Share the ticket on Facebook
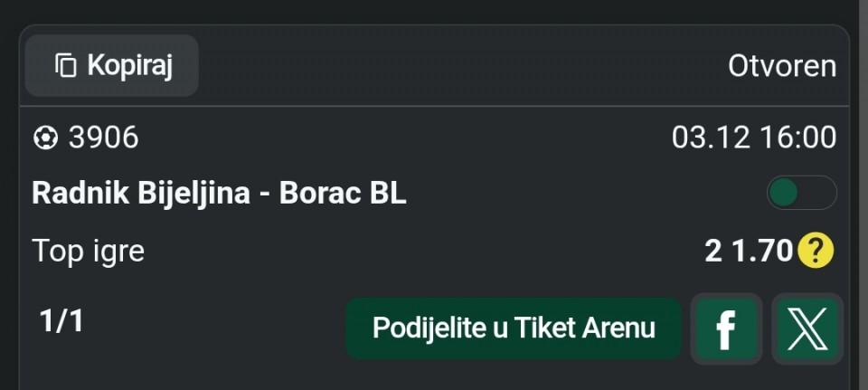868x390 pixels. tap(725, 328)
